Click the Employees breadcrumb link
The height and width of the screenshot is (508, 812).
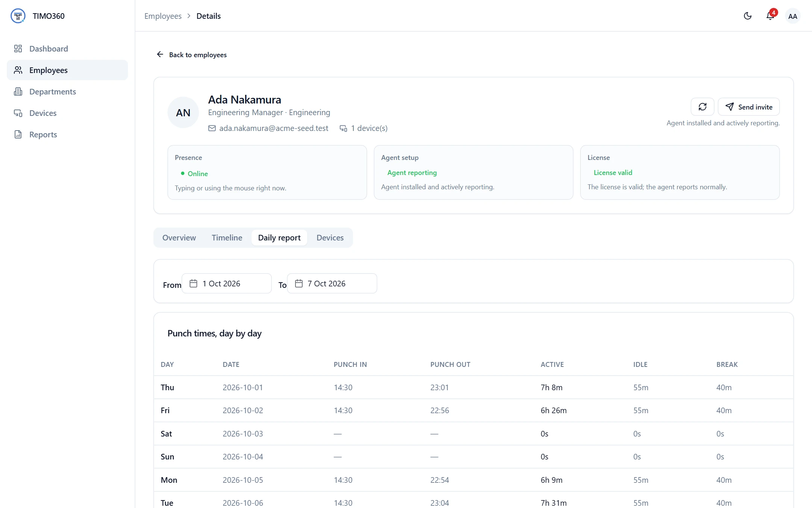pyautogui.click(x=163, y=16)
